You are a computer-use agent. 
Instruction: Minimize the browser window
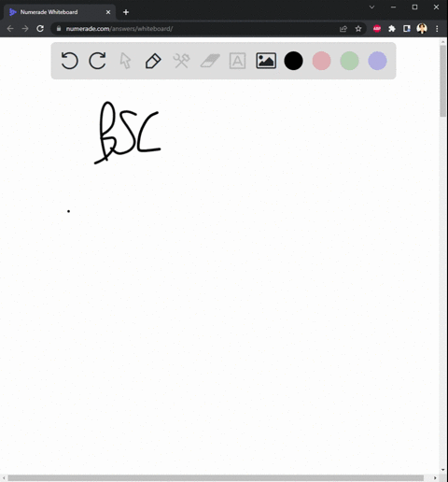click(393, 7)
